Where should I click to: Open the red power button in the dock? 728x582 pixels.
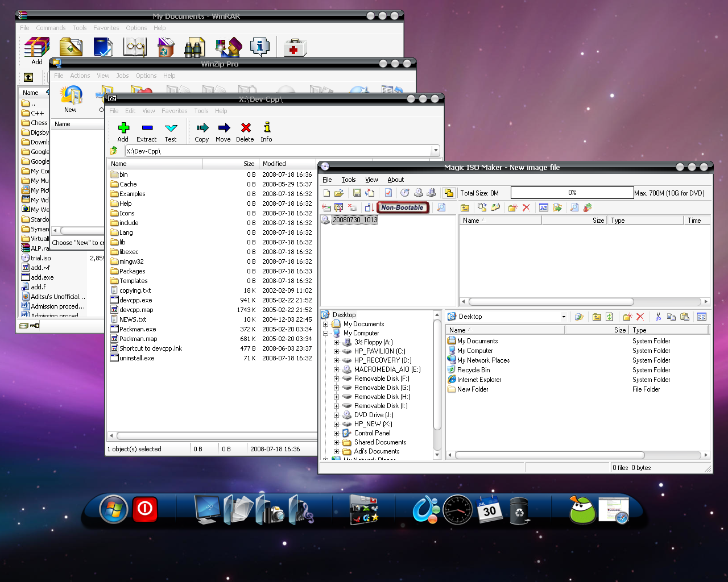click(x=145, y=509)
